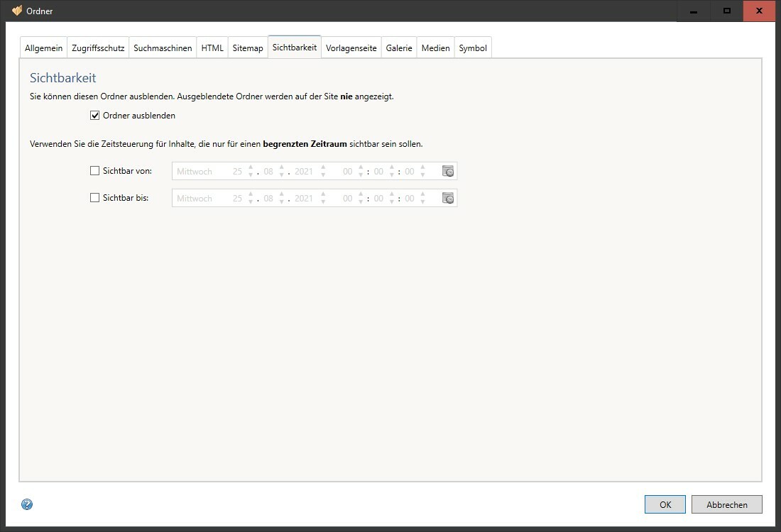Show the Medien tab
Viewport: 781px width, 532px height.
[435, 48]
